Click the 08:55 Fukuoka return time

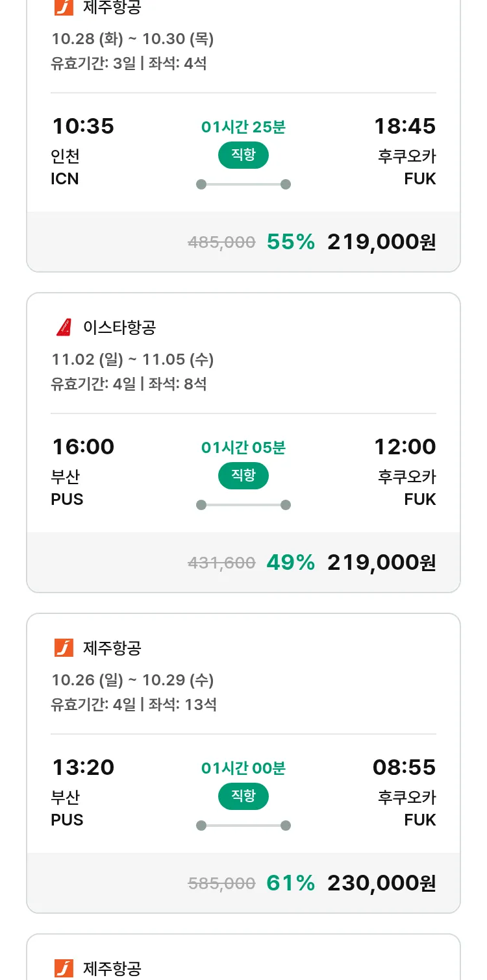404,768
